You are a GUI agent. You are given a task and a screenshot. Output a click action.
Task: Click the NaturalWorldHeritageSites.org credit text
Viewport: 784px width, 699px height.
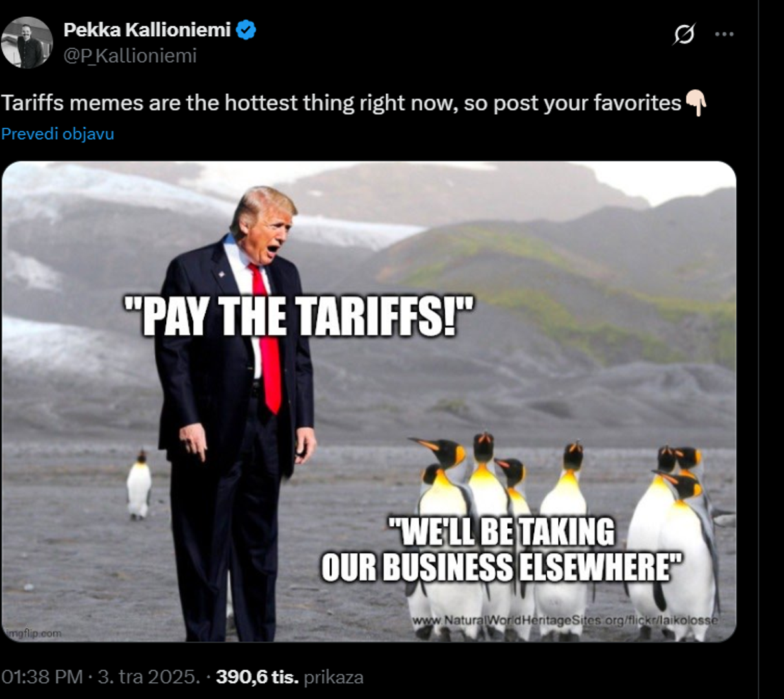pos(565,620)
